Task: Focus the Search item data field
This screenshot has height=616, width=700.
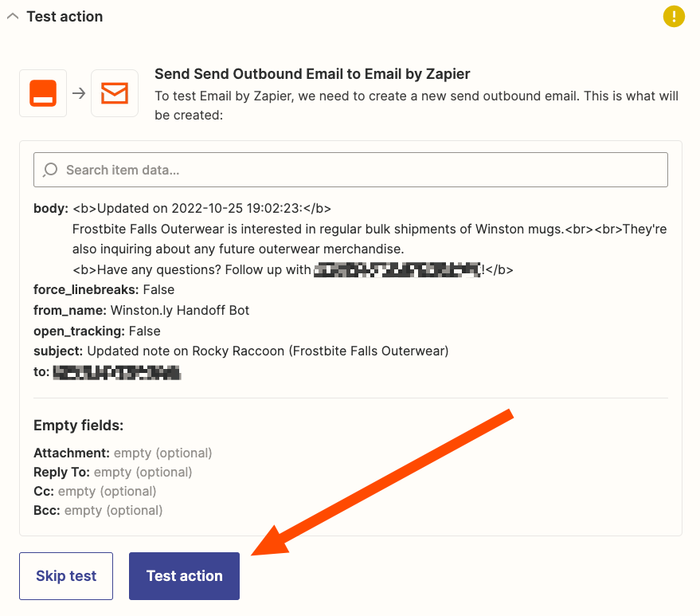Action: [350, 170]
